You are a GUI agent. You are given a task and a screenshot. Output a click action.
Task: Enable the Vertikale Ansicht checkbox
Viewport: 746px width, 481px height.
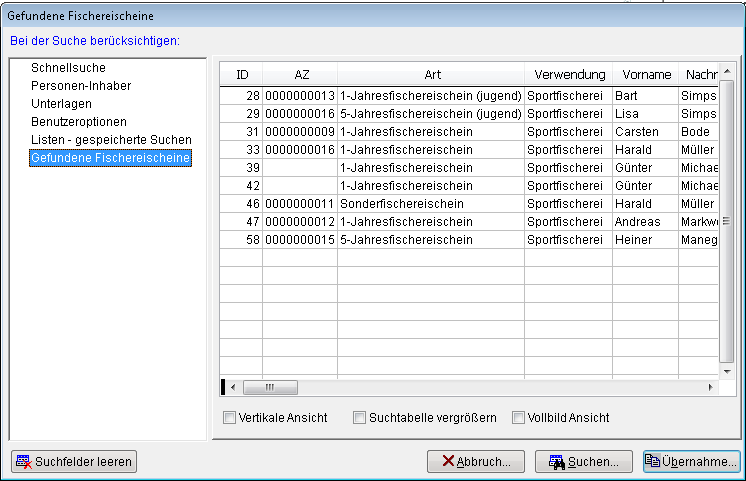coord(230,418)
